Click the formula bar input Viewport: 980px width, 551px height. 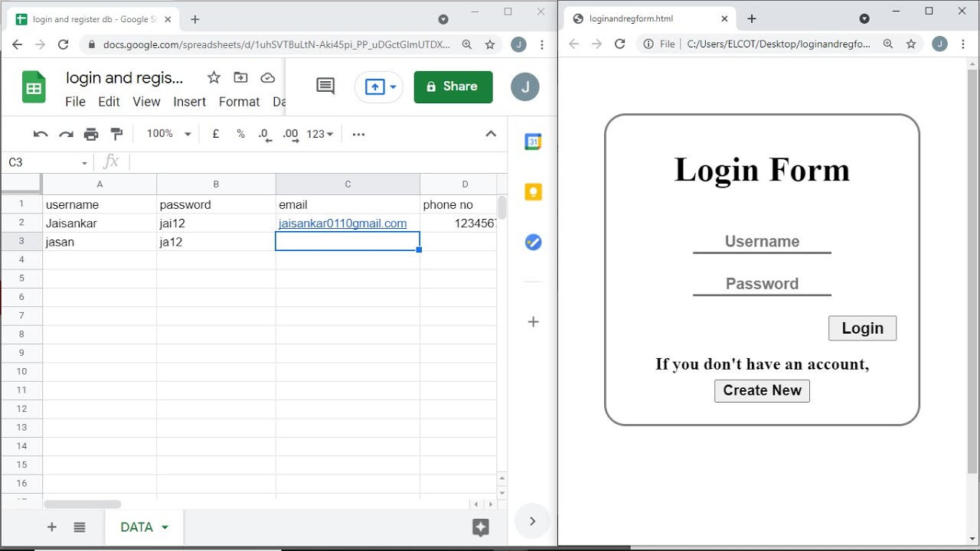317,162
